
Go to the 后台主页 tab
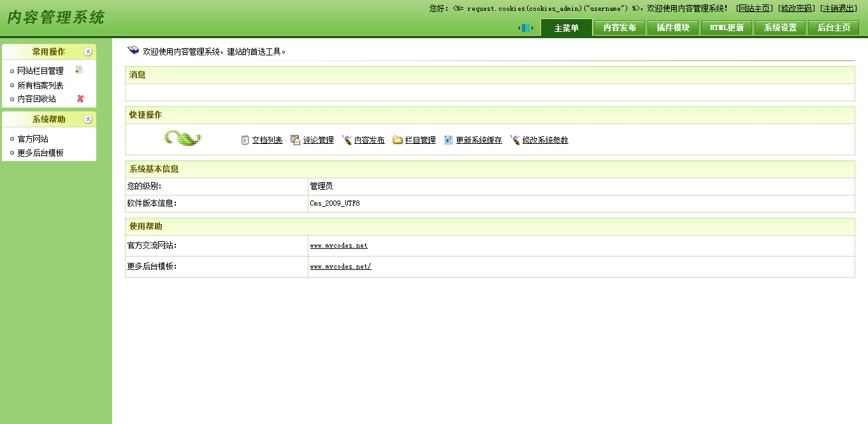click(834, 27)
